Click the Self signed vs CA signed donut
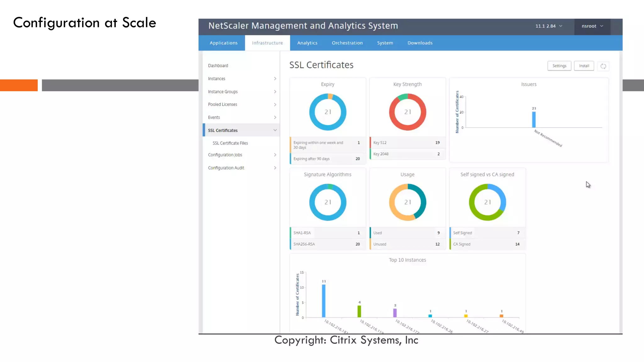Viewport: 644px width, 362px height. coord(487,202)
